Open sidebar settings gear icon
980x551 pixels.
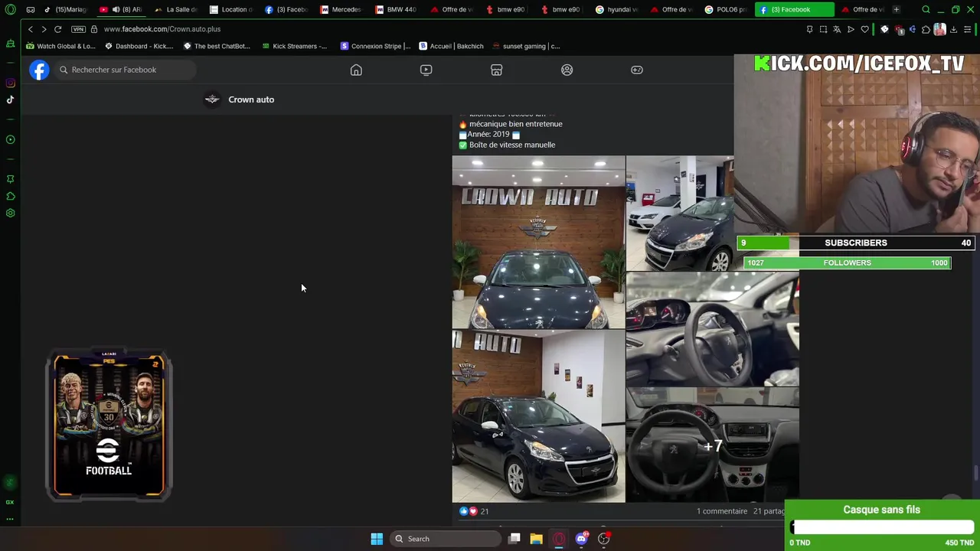[x=11, y=213]
